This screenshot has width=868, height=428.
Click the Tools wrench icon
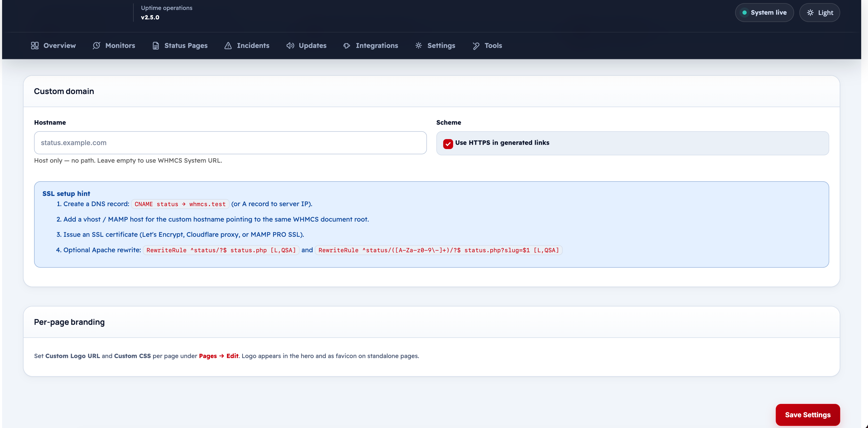point(476,46)
